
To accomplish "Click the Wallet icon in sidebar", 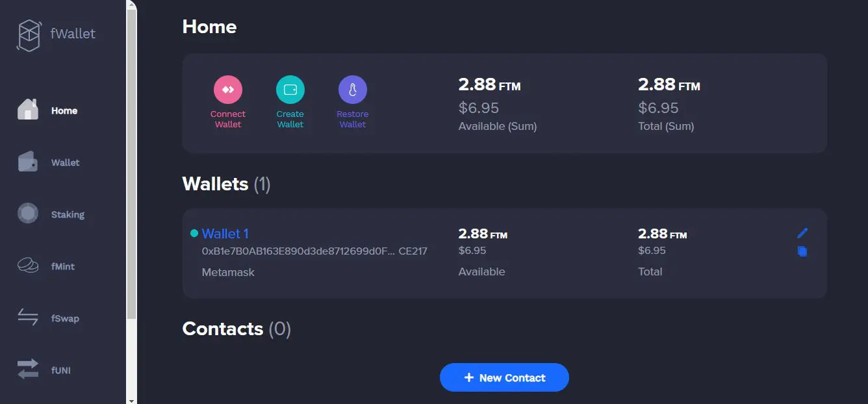I will click(x=27, y=162).
